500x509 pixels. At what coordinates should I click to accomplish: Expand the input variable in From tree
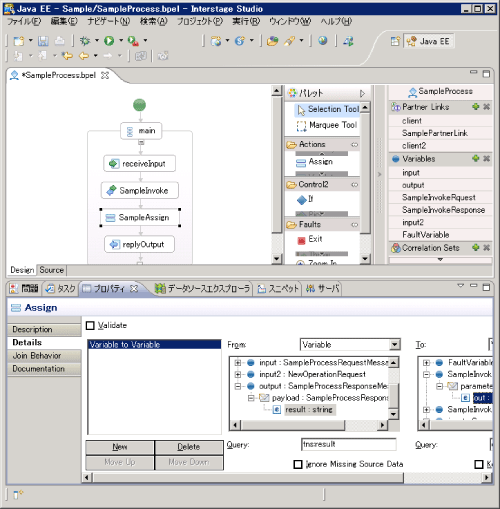[238, 363]
